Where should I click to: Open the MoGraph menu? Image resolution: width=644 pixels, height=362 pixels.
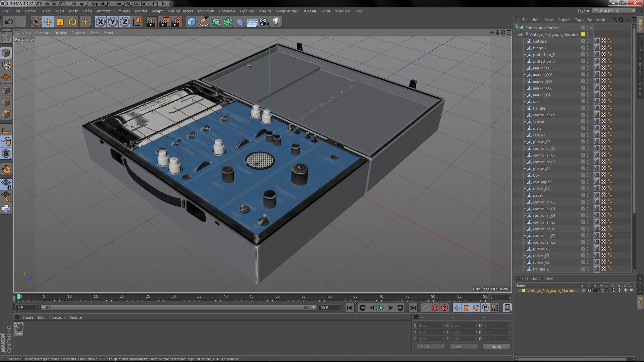(206, 11)
